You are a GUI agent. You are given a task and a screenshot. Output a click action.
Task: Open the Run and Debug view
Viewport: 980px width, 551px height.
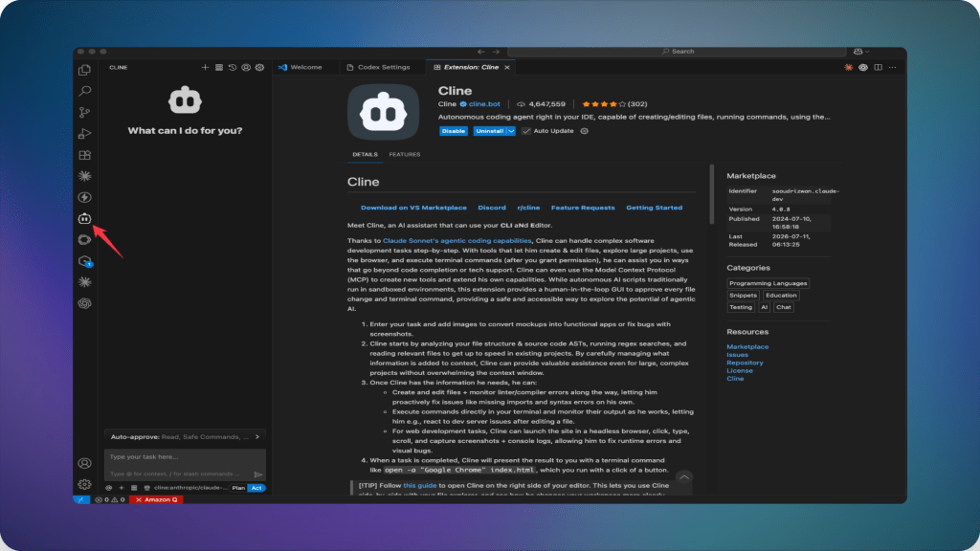(84, 134)
